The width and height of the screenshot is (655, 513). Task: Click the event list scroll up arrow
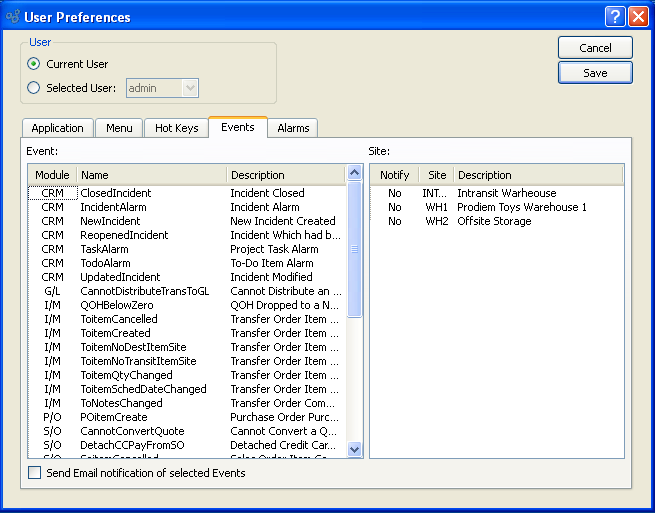tap(354, 173)
